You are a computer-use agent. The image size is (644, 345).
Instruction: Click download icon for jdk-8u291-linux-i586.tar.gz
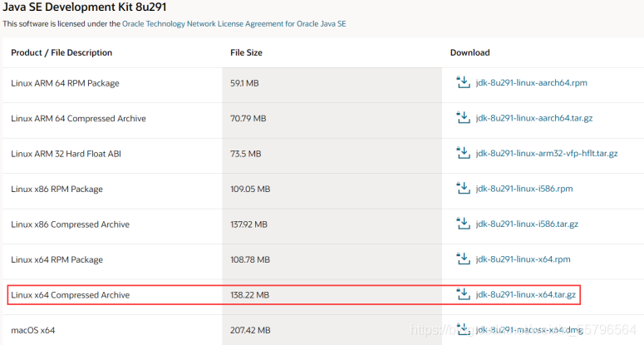coord(464,224)
